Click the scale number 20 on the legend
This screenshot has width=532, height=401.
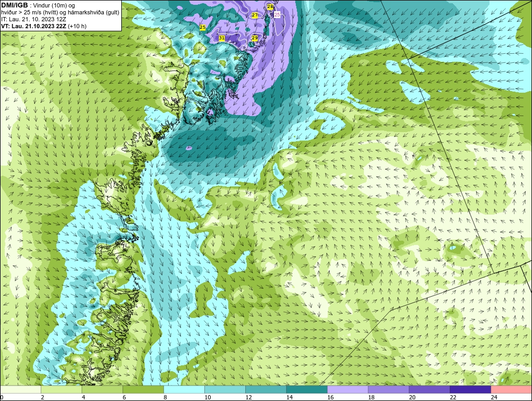click(412, 397)
